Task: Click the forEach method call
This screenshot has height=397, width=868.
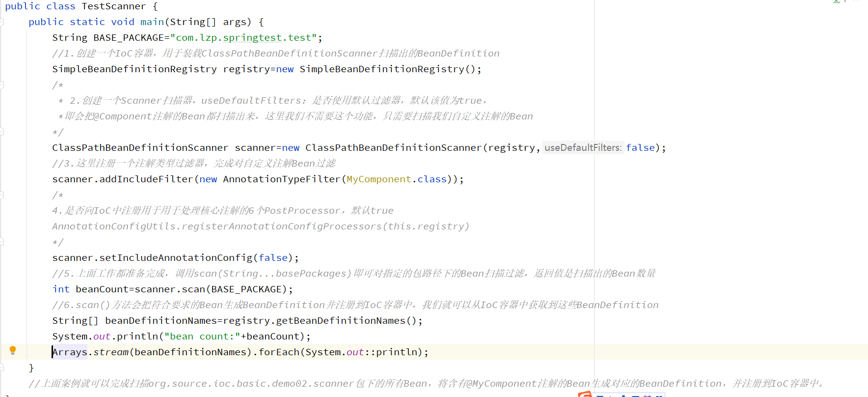Action: 279,352
